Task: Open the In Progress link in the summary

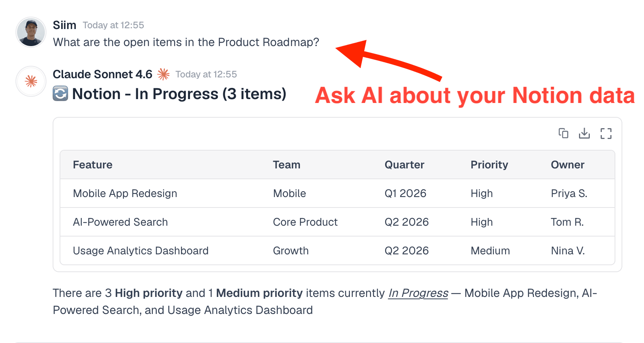Action: [x=418, y=293]
